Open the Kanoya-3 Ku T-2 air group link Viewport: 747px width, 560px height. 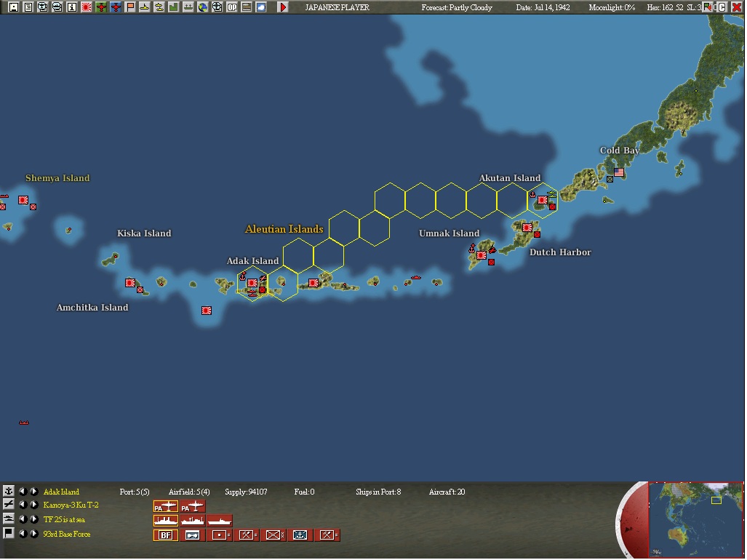(71, 505)
